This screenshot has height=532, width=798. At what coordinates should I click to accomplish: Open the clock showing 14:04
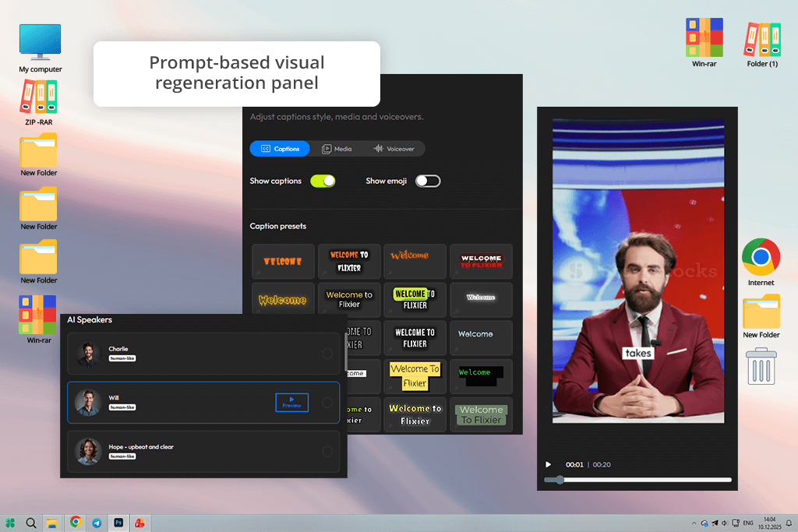click(x=769, y=523)
